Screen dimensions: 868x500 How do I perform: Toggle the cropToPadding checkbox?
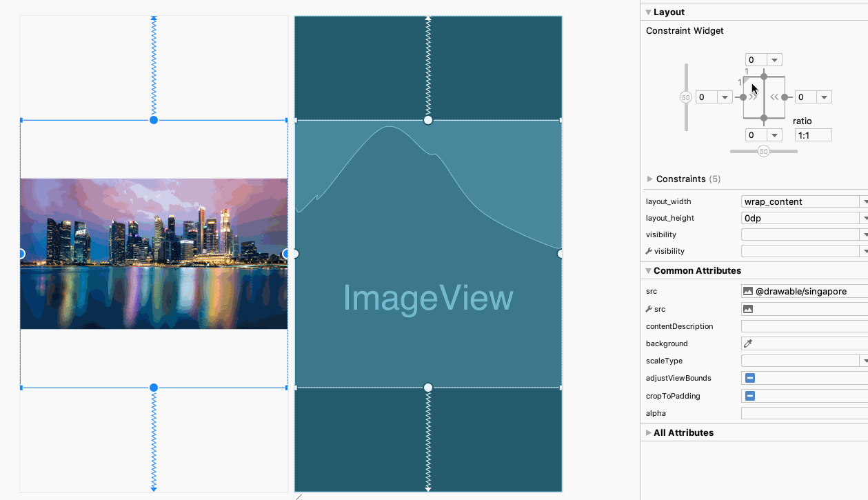[x=750, y=396]
